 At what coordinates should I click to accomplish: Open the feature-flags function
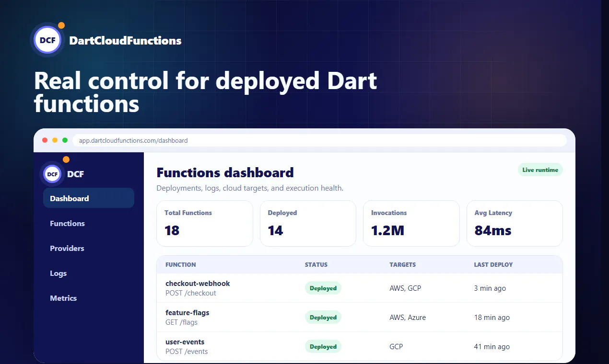pyautogui.click(x=187, y=312)
